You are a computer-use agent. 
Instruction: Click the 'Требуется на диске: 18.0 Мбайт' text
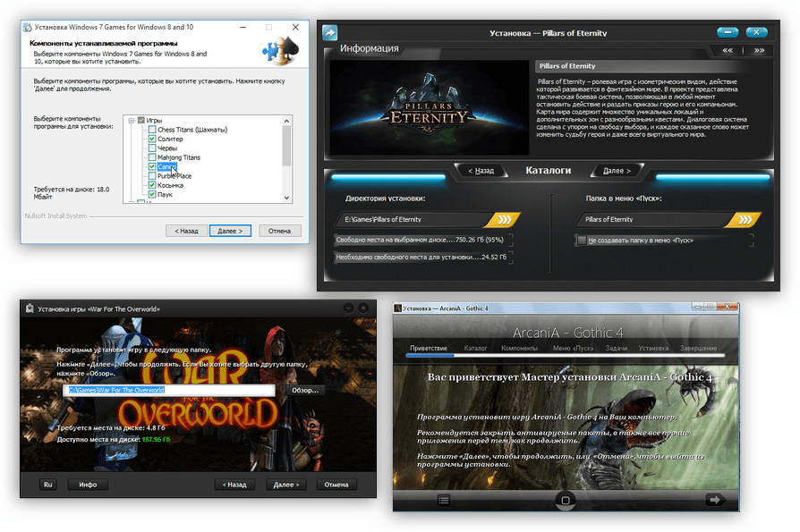pyautogui.click(x=72, y=193)
